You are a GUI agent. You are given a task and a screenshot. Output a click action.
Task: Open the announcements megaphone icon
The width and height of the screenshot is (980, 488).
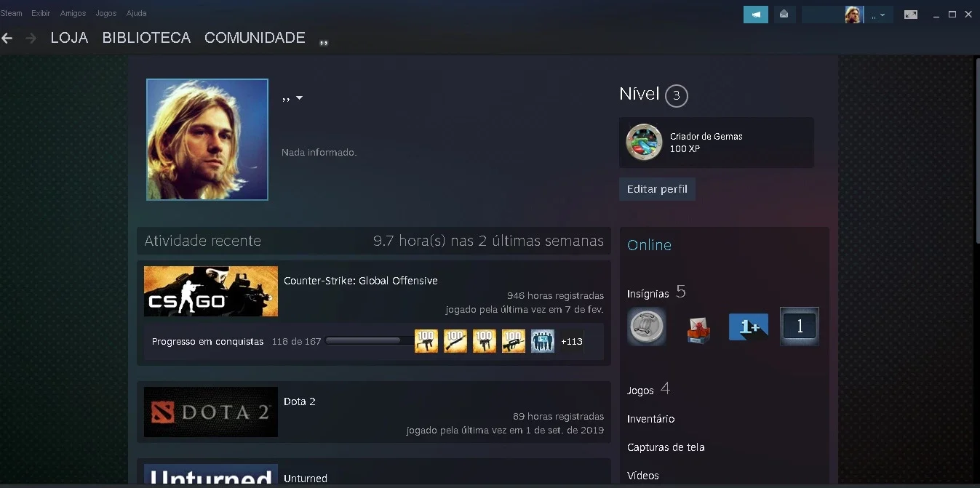point(756,15)
